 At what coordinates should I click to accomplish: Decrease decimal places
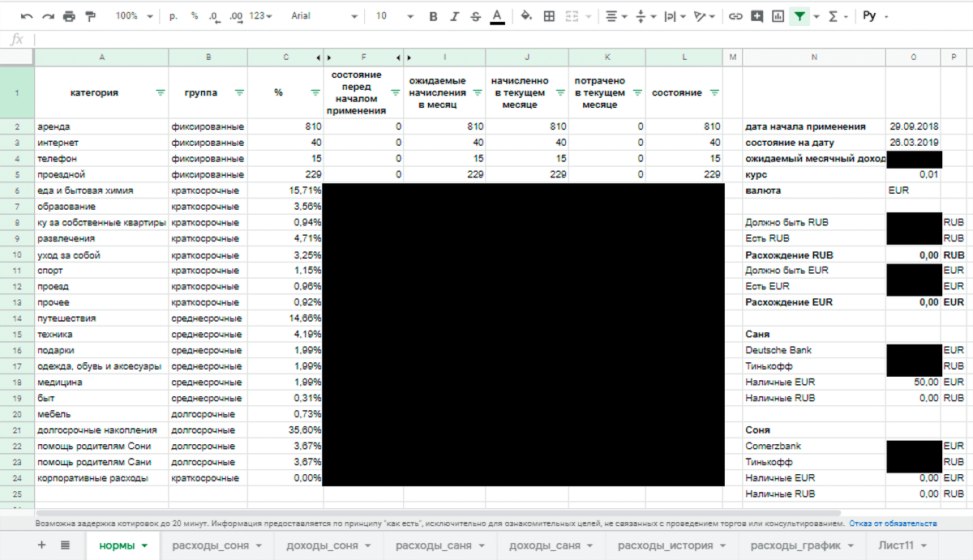coord(214,16)
